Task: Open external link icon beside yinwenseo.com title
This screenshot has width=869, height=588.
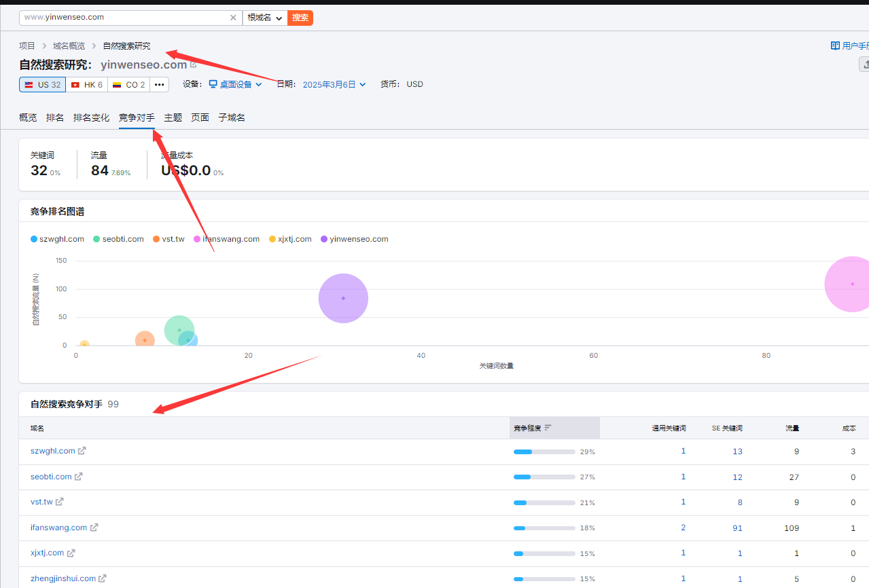Action: [x=194, y=65]
